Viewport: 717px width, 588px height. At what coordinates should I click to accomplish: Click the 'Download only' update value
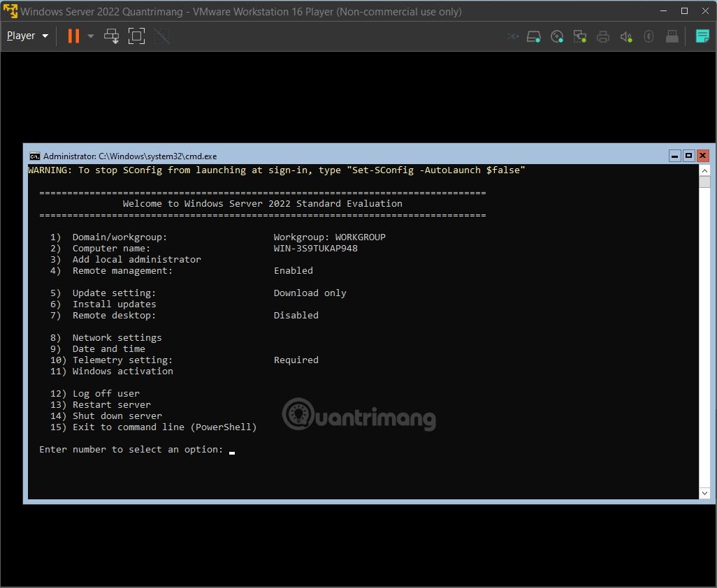[x=310, y=293]
